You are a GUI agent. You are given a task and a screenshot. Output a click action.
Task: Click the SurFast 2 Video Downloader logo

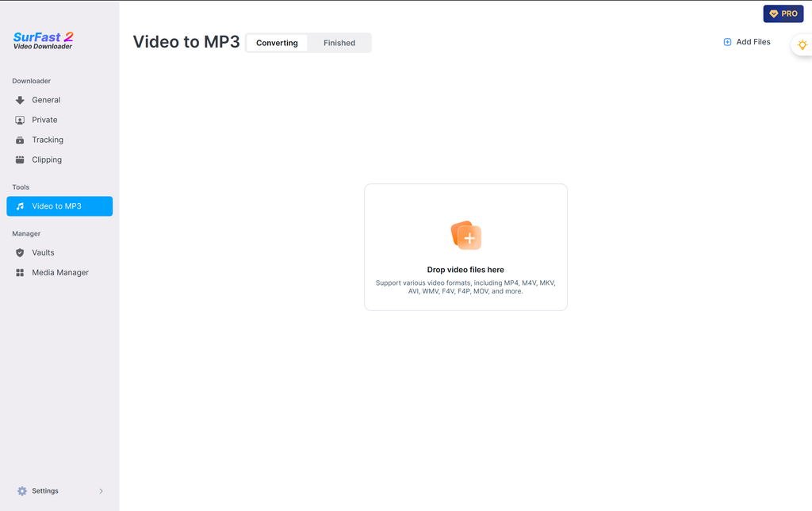coord(43,40)
